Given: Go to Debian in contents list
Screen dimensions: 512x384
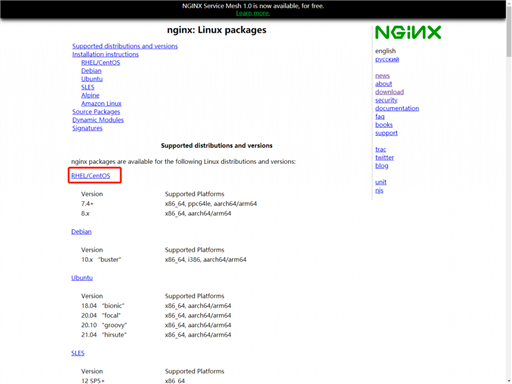Looking at the screenshot, I should click(x=91, y=71).
